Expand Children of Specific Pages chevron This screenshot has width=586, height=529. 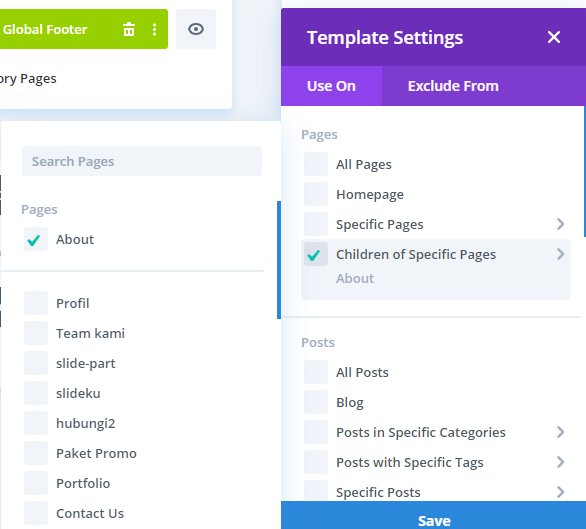(x=560, y=254)
